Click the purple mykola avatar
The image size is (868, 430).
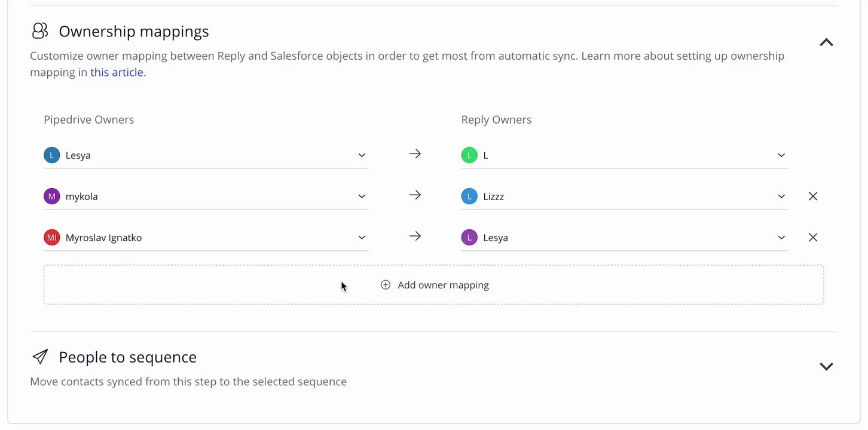click(x=52, y=196)
